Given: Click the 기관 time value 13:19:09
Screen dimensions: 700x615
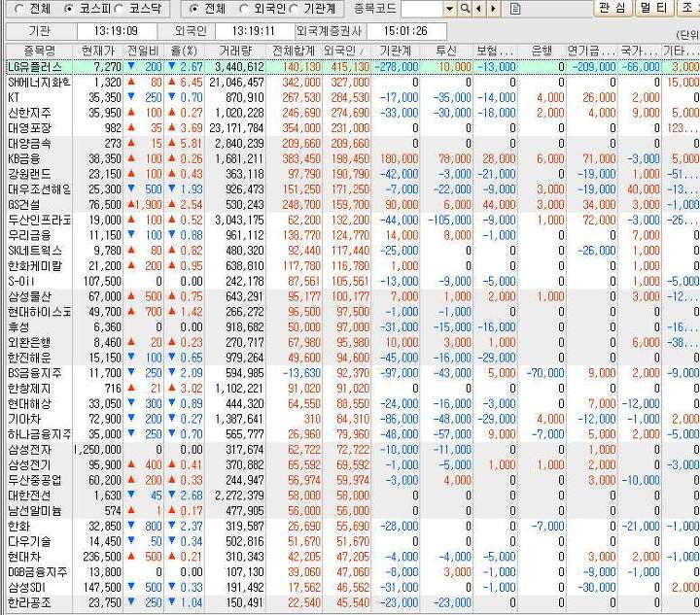Looking at the screenshot, I should click(x=116, y=31).
